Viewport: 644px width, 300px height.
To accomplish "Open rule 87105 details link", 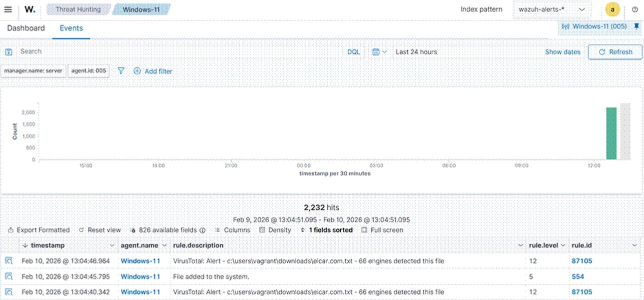I will pos(581,260).
